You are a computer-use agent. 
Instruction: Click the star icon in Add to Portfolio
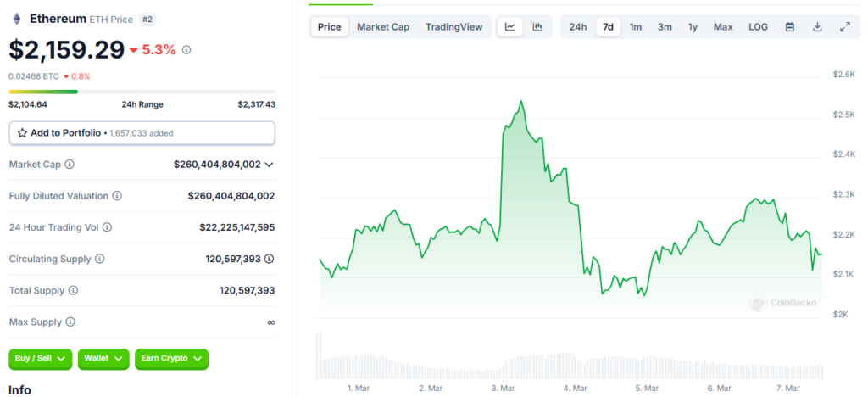[x=22, y=133]
